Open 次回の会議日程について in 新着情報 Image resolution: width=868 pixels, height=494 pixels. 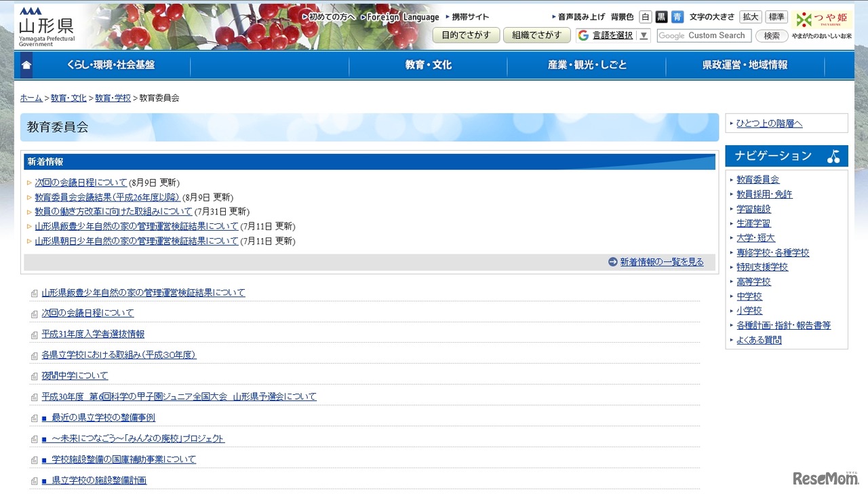[81, 183]
